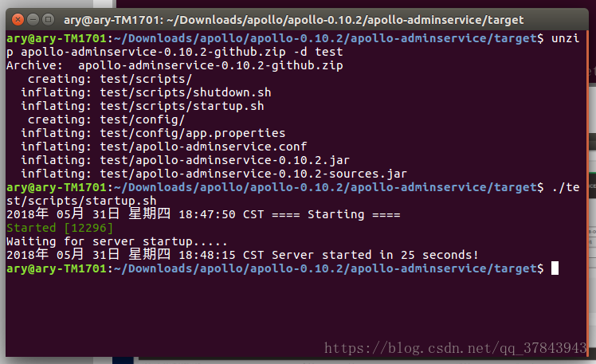
Task: Click the terminal cursor at the last prompt
Action: pos(555,268)
